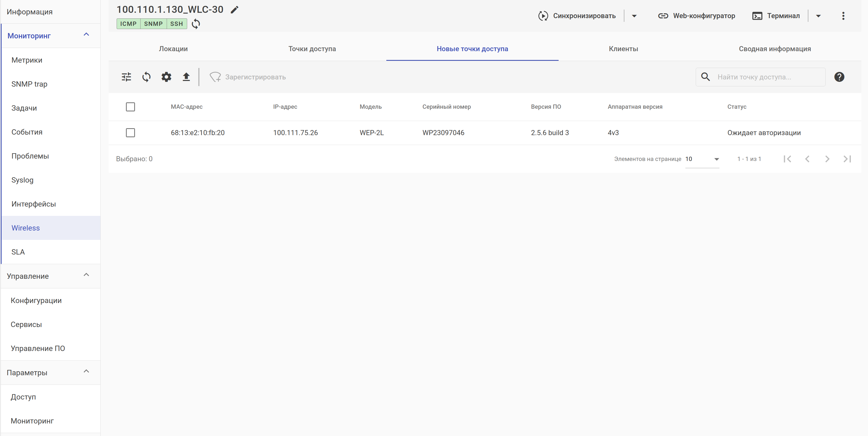Click the Web-конфигуратор link button
This screenshot has height=436, width=868.
697,16
